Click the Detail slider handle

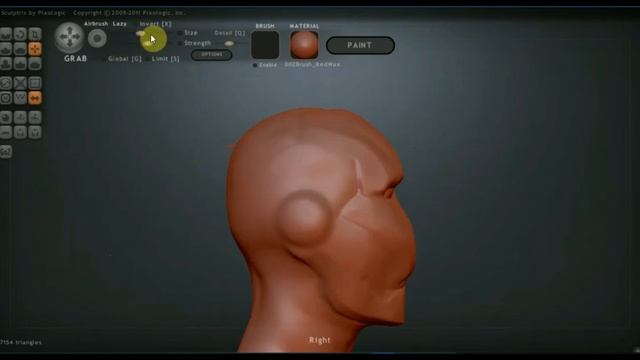(x=229, y=43)
